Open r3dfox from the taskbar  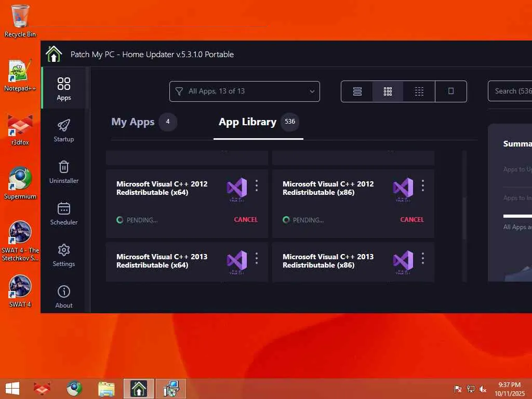coord(42,389)
